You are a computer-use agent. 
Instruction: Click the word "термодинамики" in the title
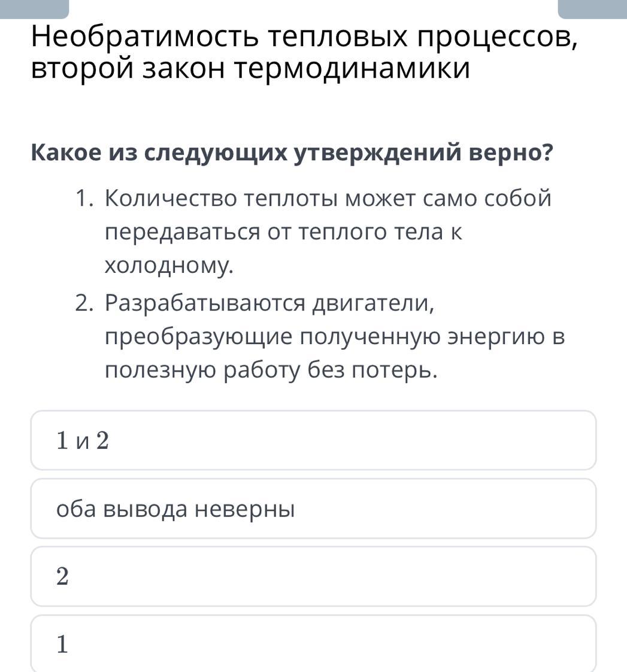click(352, 68)
